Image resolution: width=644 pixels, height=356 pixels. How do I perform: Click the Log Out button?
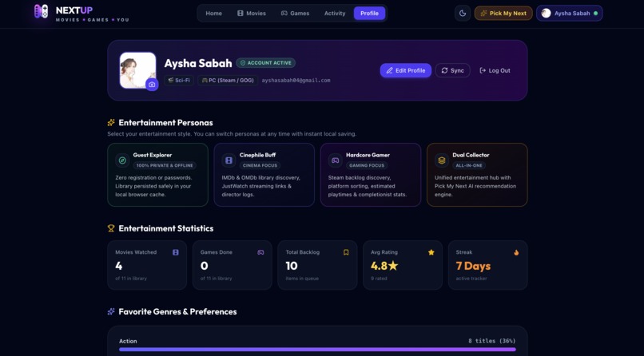pos(495,70)
